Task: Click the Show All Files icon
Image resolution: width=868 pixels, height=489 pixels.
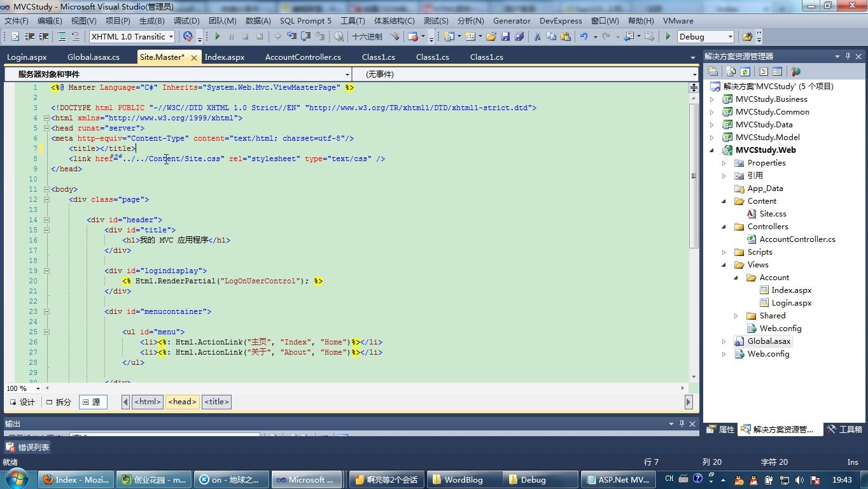Action: point(730,71)
